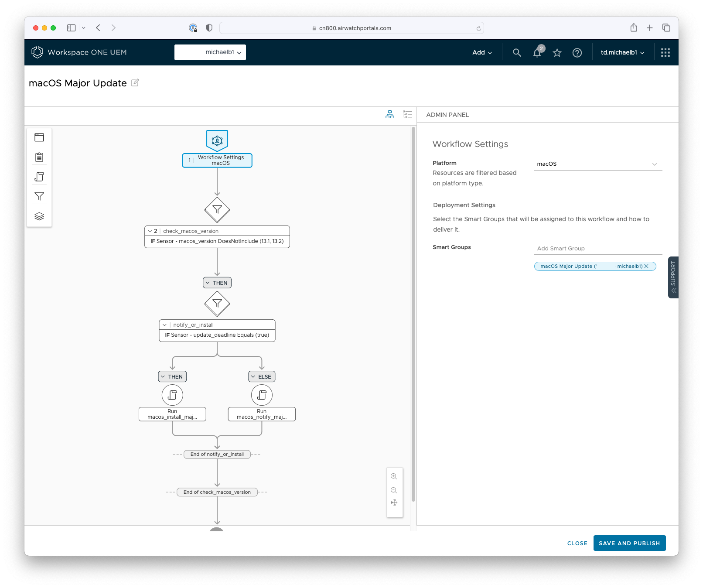
Task: Collapse the THEN branch under check_macos_version
Action: click(x=208, y=282)
